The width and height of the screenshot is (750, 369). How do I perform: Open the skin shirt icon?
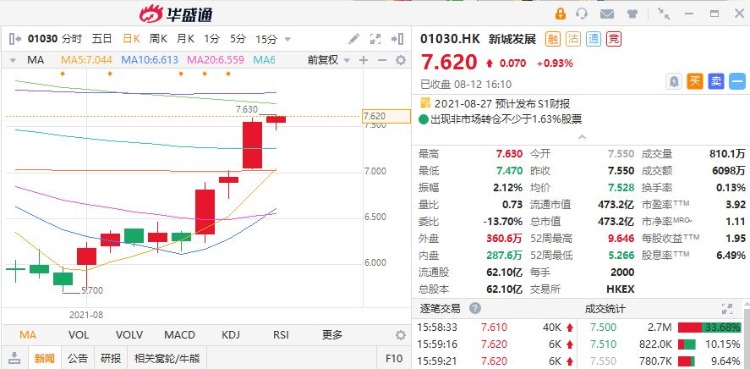pos(632,13)
